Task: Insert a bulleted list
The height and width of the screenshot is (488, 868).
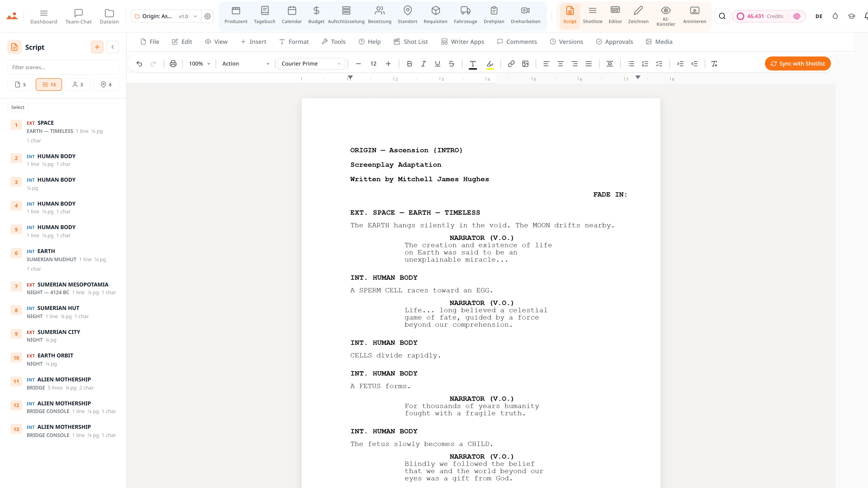Action: (631, 64)
